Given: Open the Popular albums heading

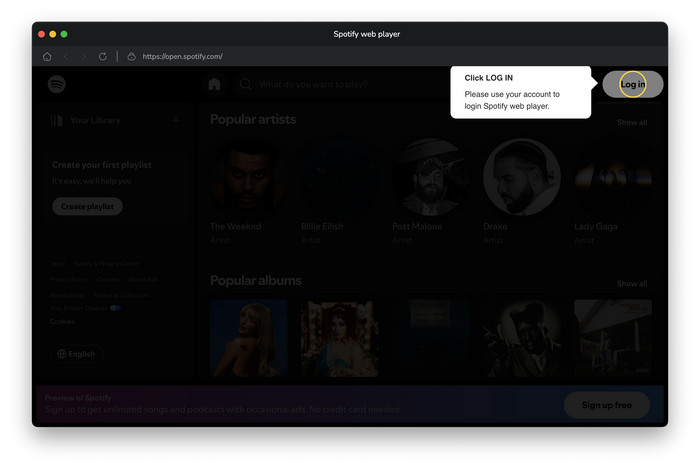Looking at the screenshot, I should tap(256, 280).
